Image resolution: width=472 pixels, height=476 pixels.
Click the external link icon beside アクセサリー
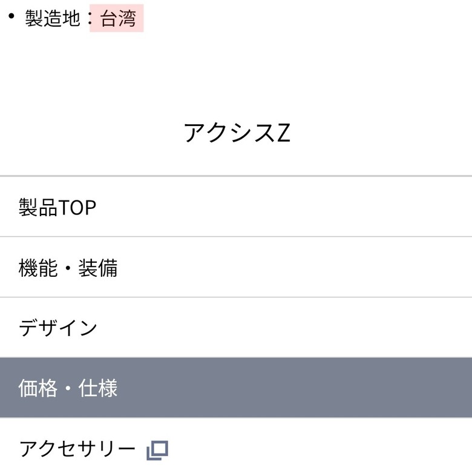pyautogui.click(x=157, y=450)
